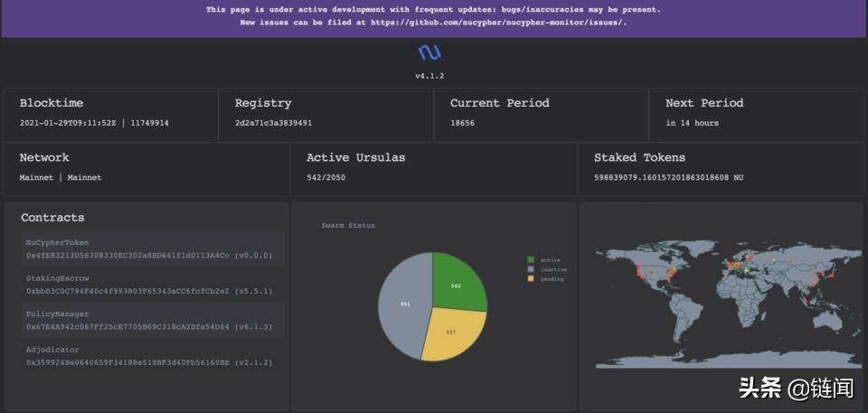Select the staked amount 598839079.160157201863018608 NU
The height and width of the screenshot is (413, 868).
669,178
